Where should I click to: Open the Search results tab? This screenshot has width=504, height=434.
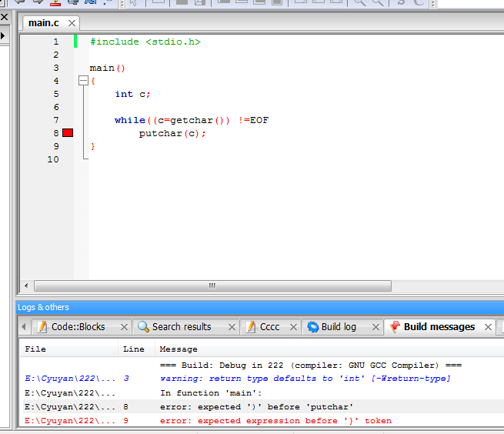pos(182,327)
